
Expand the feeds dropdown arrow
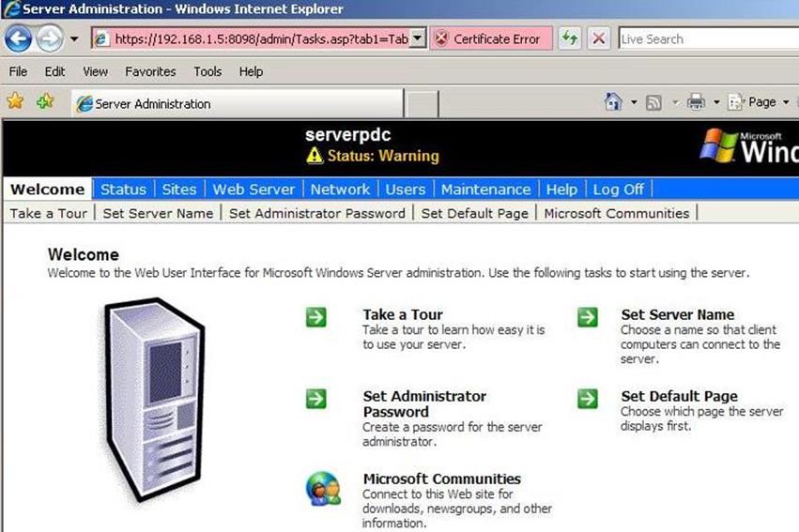(675, 102)
